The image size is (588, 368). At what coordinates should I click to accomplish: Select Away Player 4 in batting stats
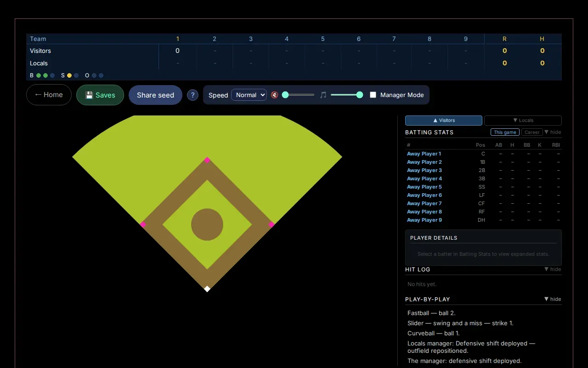[x=424, y=178]
